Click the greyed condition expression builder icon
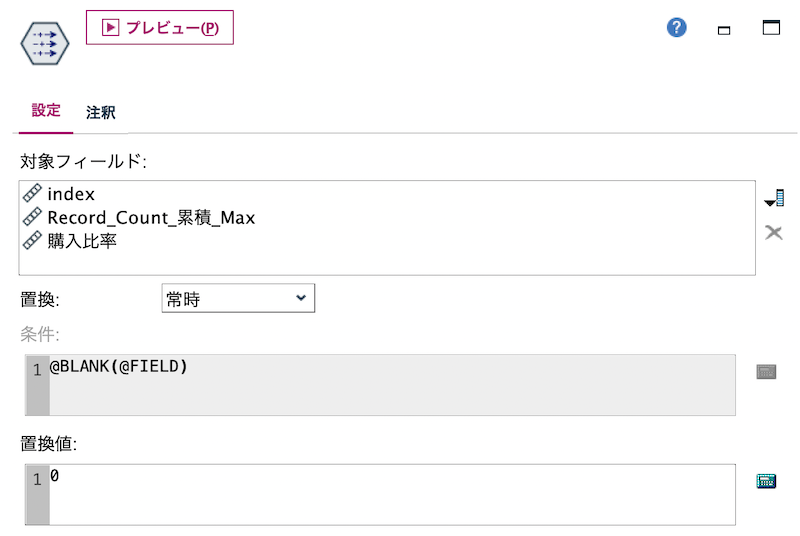The height and width of the screenshot is (536, 800). (766, 372)
